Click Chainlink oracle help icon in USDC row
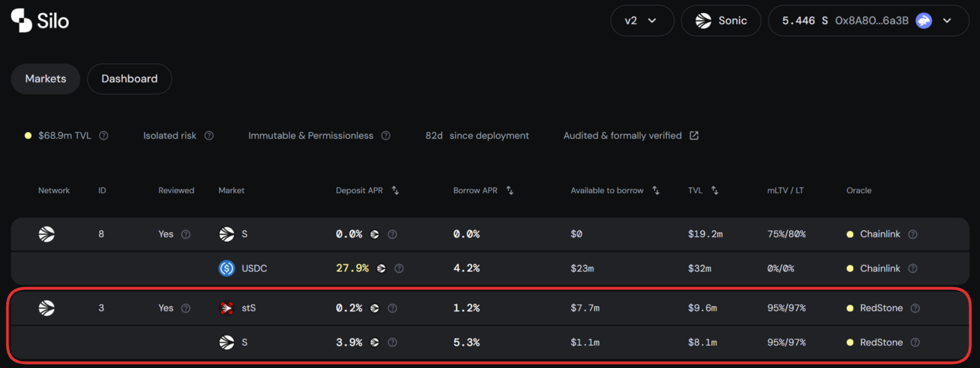Screen dimensions: 980x368 [913, 268]
